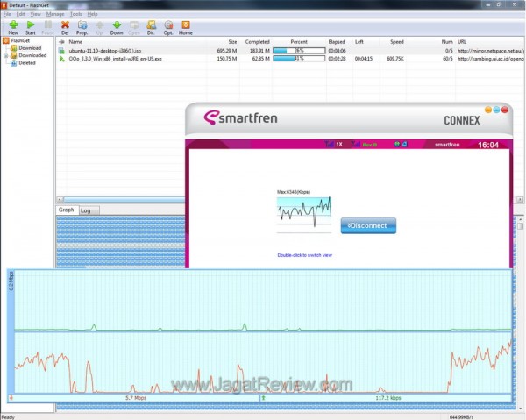Click the horizontal scrollbar left arrow
The width and height of the screenshot is (526, 420).
60,199
